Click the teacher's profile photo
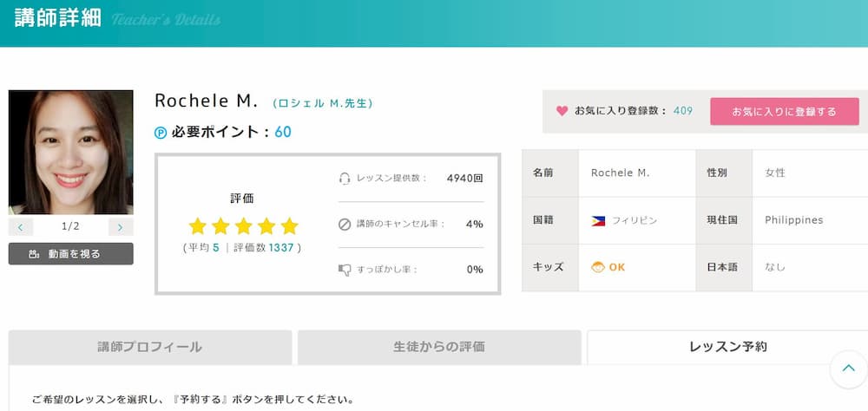Screen dimensions: 868x411 coord(71,152)
